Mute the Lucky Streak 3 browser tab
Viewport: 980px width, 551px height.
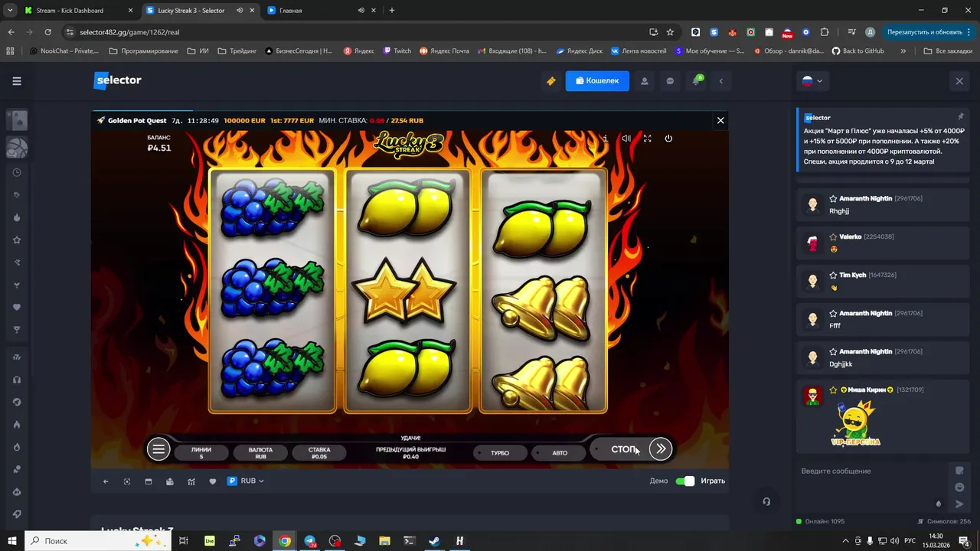pos(240,11)
